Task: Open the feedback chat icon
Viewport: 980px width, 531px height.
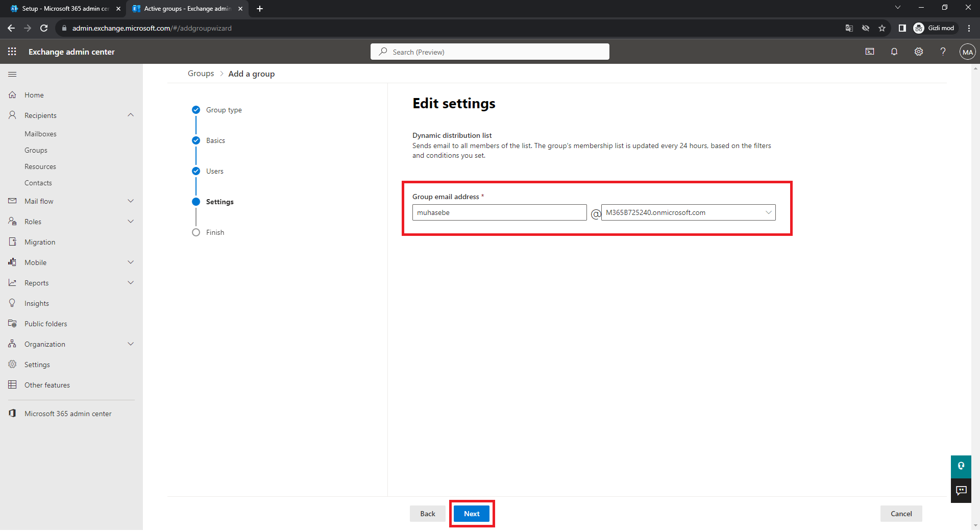Action: click(961, 491)
